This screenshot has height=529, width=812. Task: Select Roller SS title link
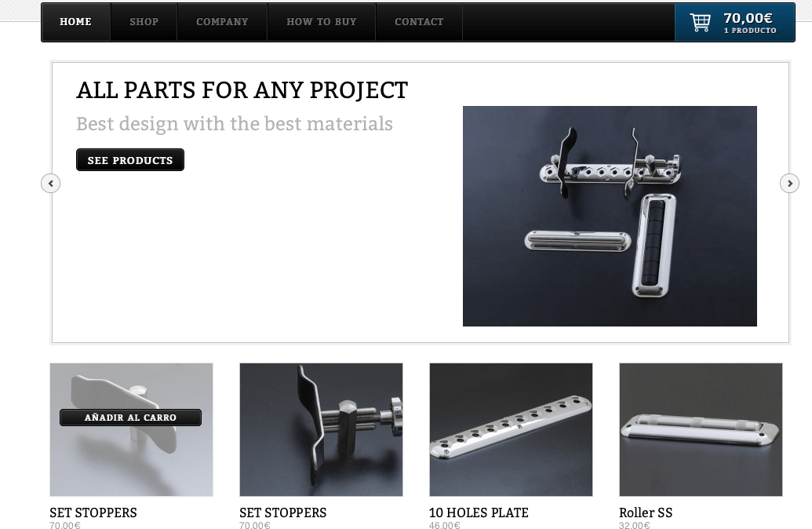click(x=646, y=513)
